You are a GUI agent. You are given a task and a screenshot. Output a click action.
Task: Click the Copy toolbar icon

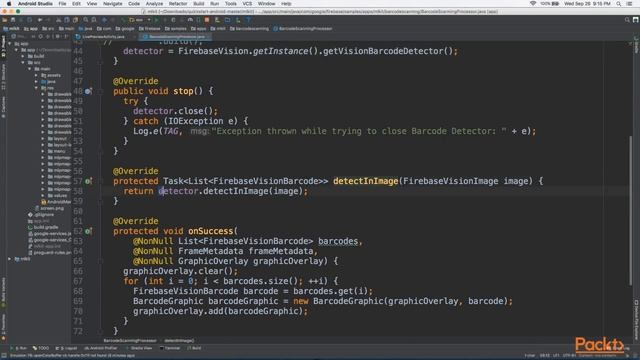point(67,20)
